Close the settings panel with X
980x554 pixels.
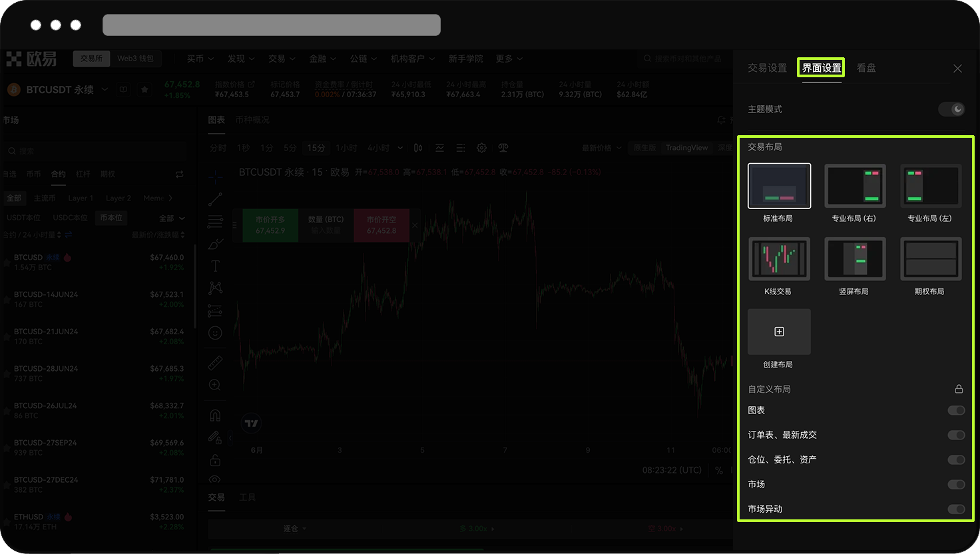pos(957,69)
